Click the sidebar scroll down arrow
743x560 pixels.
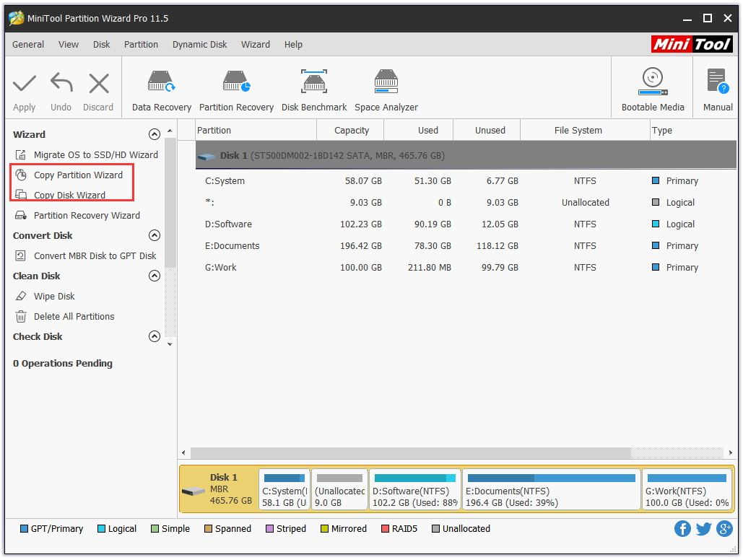(x=170, y=344)
